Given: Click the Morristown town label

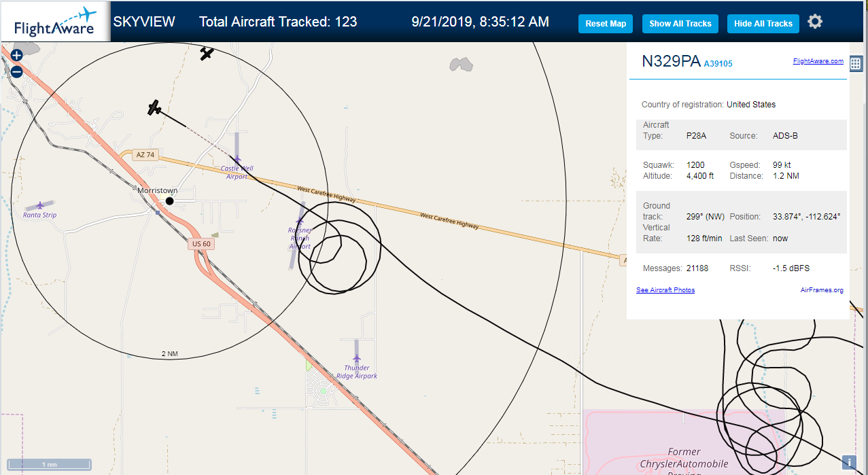Looking at the screenshot, I should pyautogui.click(x=158, y=190).
